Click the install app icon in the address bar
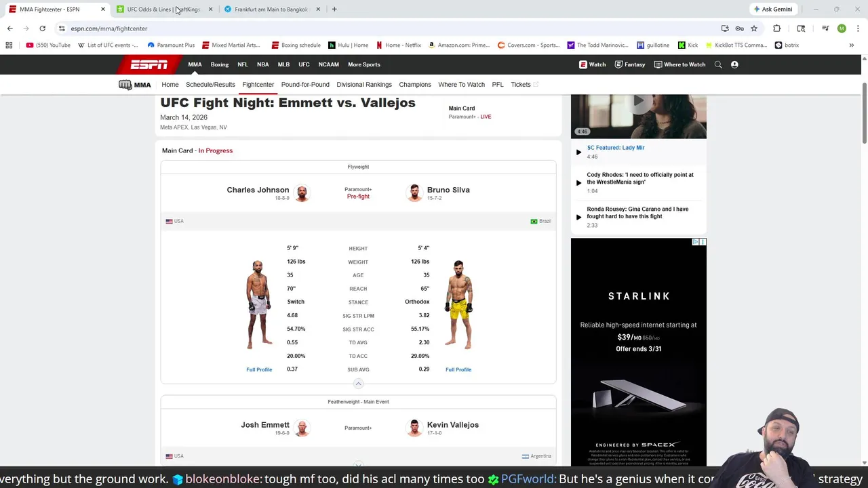This screenshot has width=868, height=488. (725, 28)
